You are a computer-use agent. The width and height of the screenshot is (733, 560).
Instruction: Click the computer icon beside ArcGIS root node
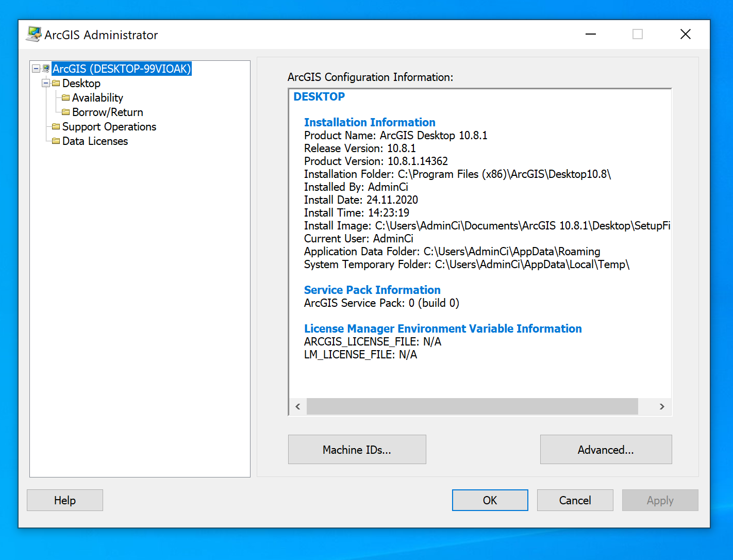pyautogui.click(x=46, y=69)
